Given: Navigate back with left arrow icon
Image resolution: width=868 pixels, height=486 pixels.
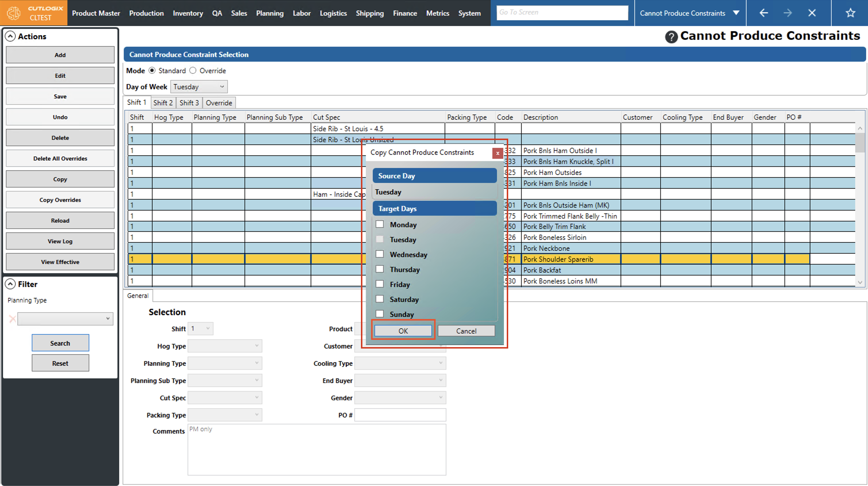Looking at the screenshot, I should coord(764,13).
